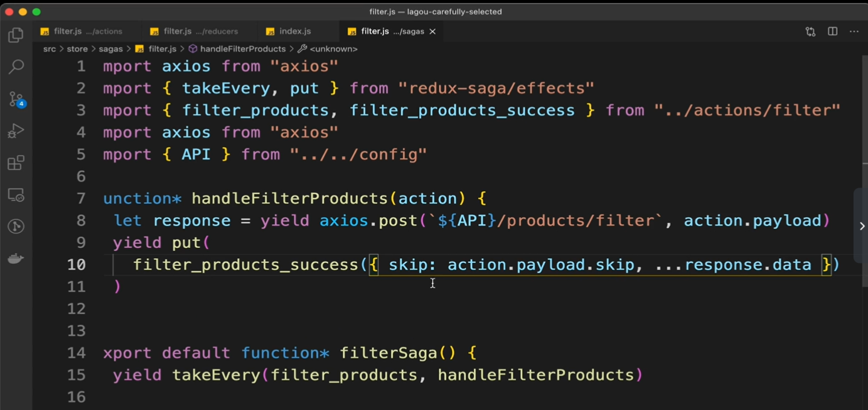Open the Explorer view in activity bar
This screenshot has height=410, width=868.
point(16,35)
